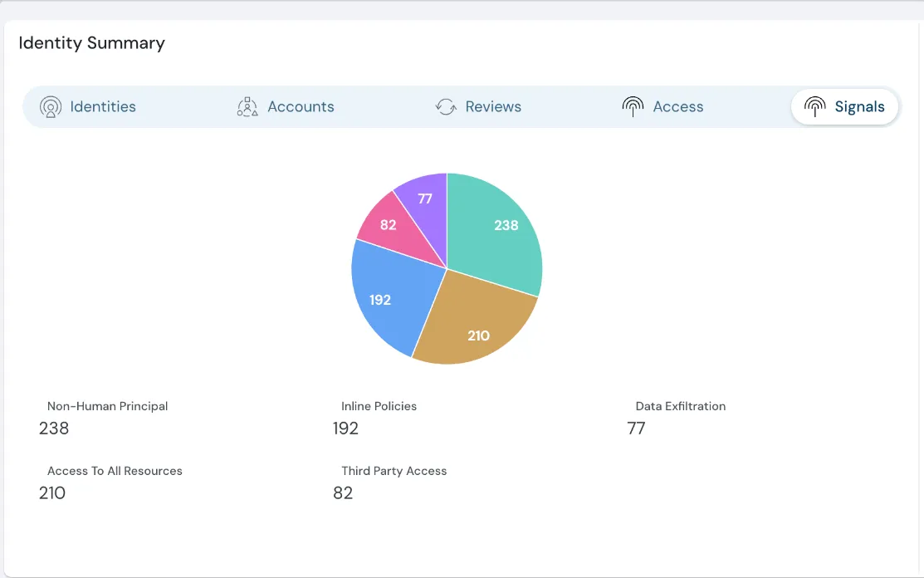The image size is (924, 578).
Task: Select the Identities circular avatar icon
Action: coord(51,106)
